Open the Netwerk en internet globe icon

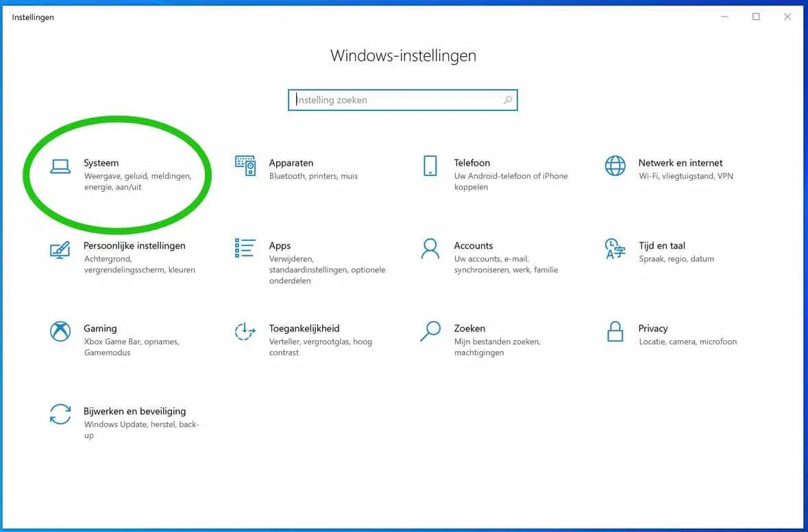pyautogui.click(x=615, y=166)
